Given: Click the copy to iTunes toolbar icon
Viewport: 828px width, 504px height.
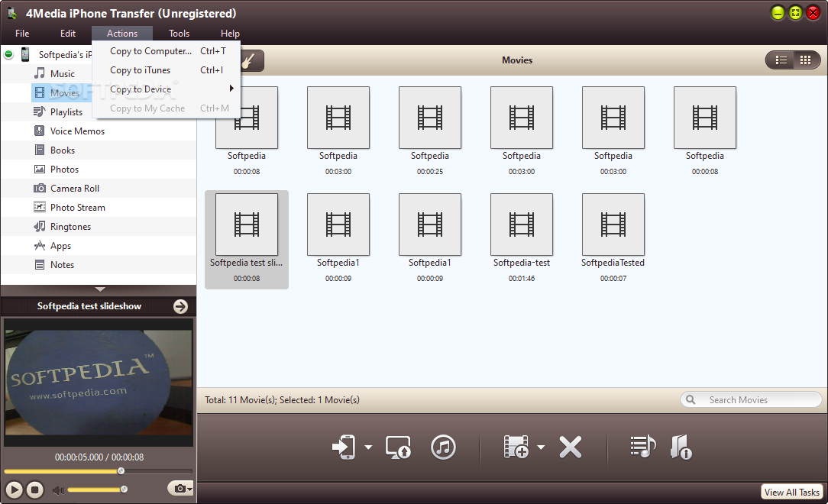Looking at the screenshot, I should [x=443, y=447].
